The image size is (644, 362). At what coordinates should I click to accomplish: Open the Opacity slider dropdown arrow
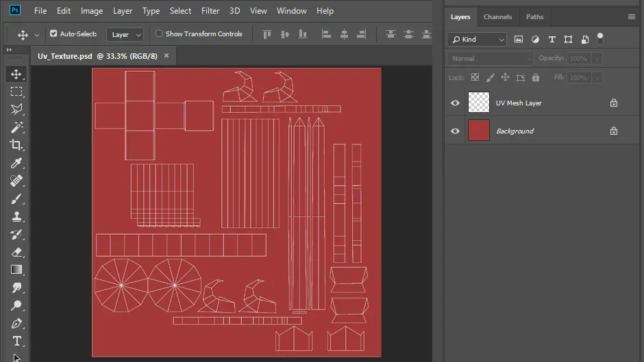597,59
